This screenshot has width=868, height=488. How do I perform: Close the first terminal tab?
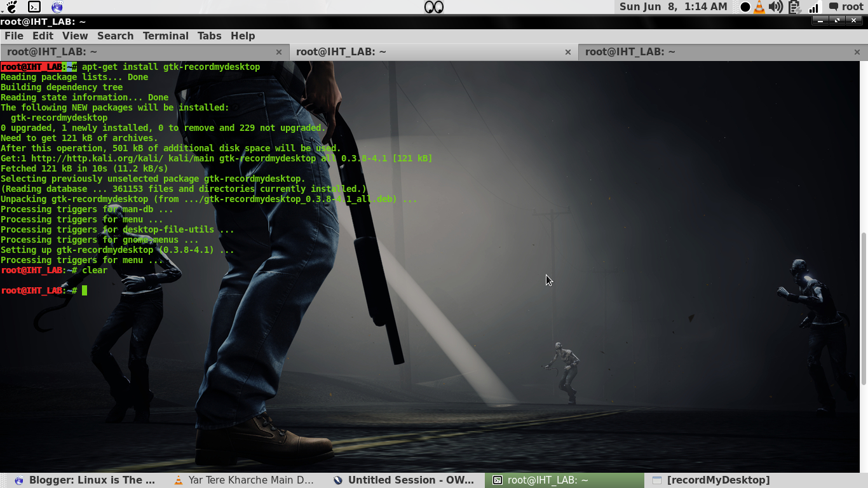pos(278,52)
